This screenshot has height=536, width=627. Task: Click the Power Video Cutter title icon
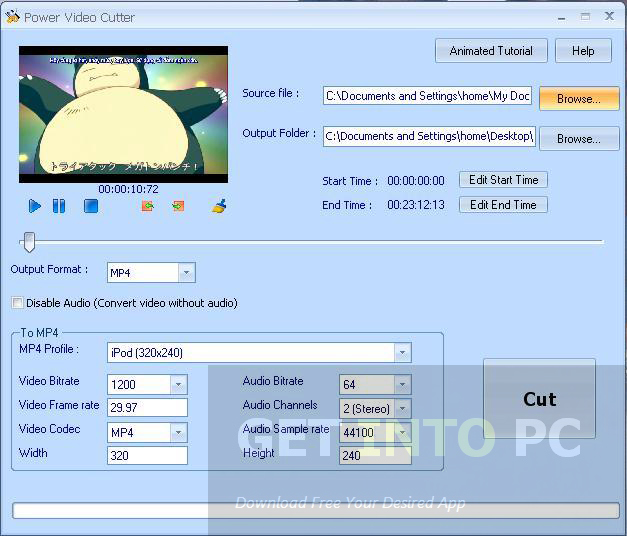(12, 17)
